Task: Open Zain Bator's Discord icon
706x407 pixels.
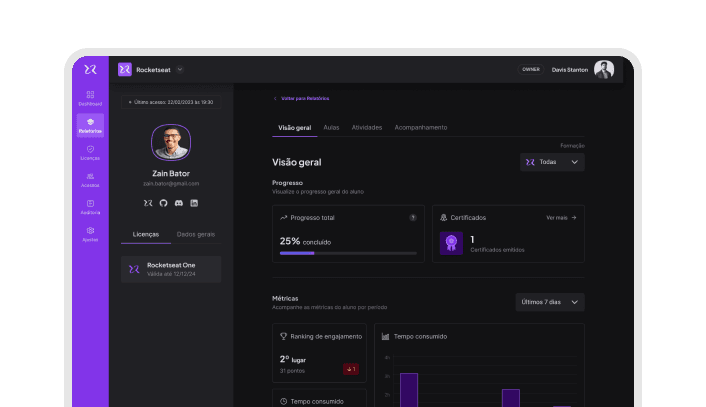Action: tap(179, 203)
